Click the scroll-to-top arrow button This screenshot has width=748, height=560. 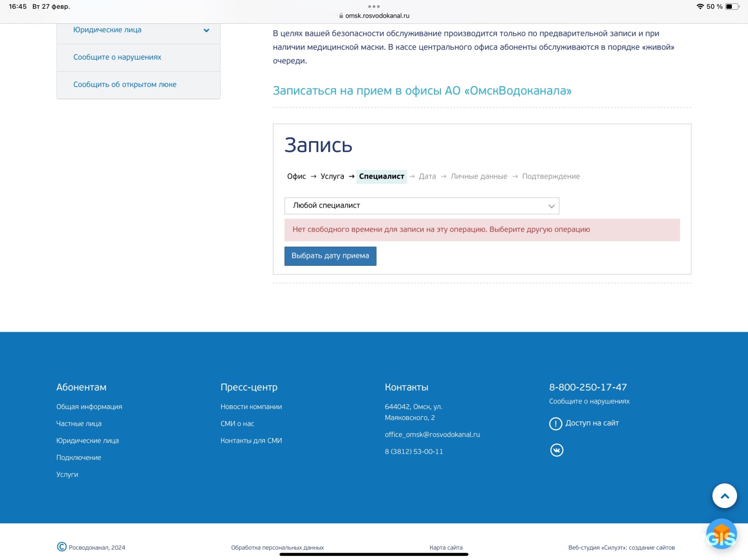coord(725,496)
